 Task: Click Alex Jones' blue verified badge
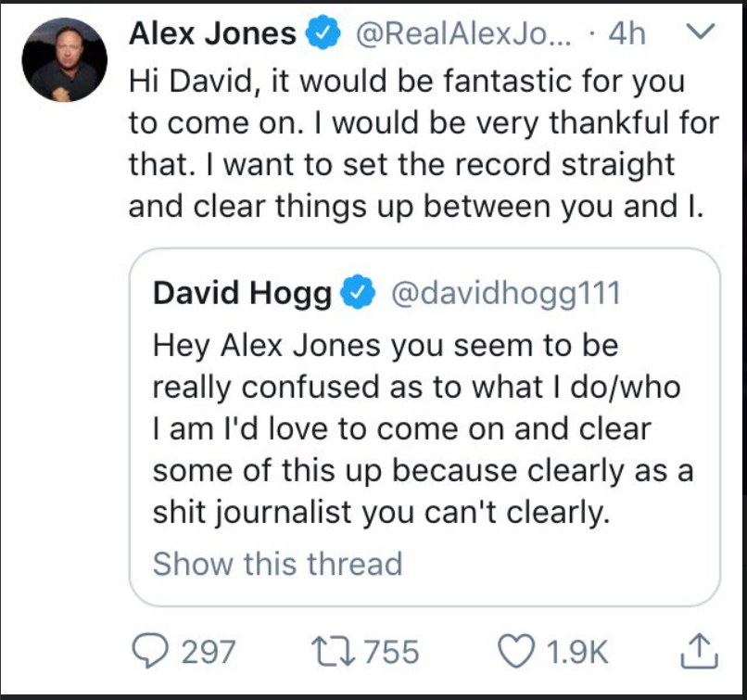(323, 32)
